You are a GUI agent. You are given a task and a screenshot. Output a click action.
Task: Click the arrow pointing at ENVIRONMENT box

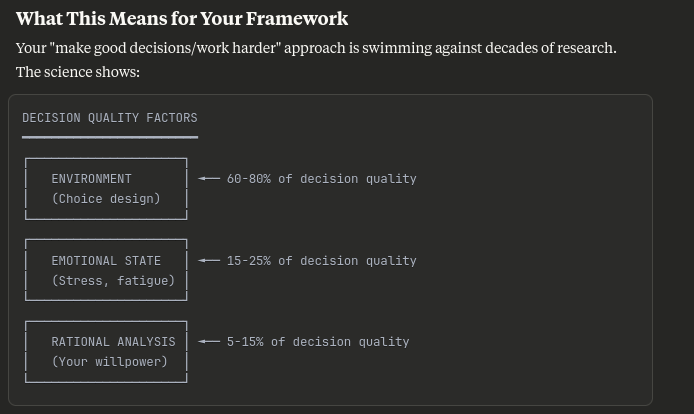209,178
